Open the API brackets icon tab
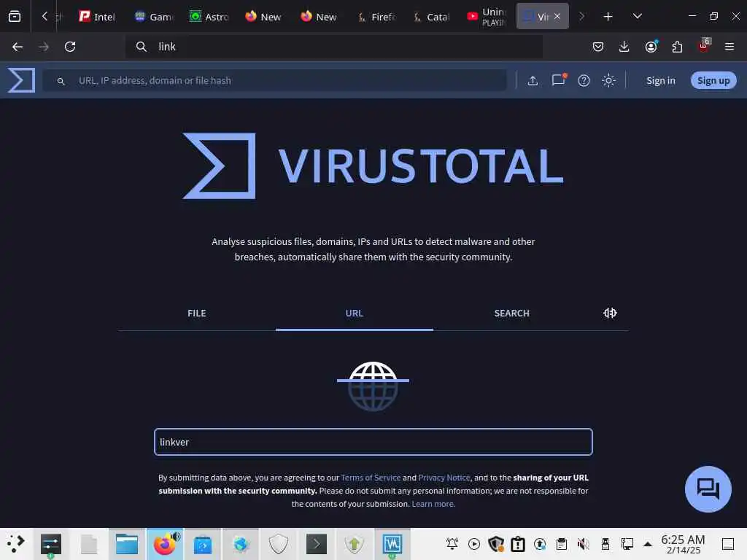 point(610,313)
